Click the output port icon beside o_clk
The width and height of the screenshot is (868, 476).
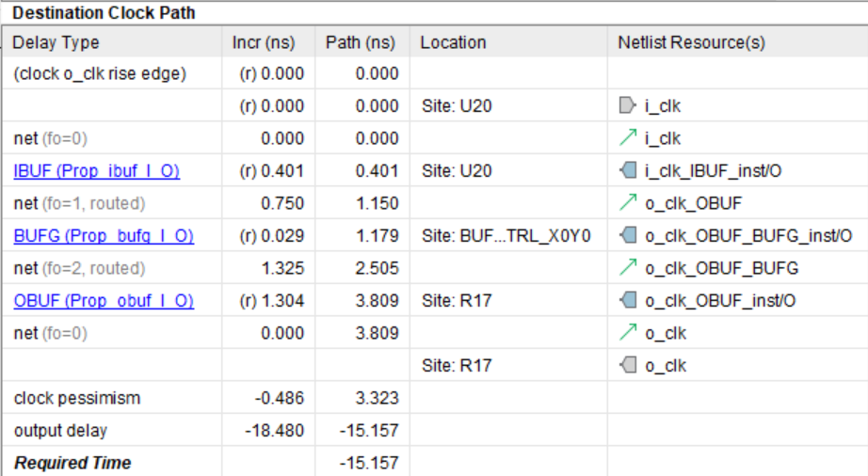(x=627, y=365)
